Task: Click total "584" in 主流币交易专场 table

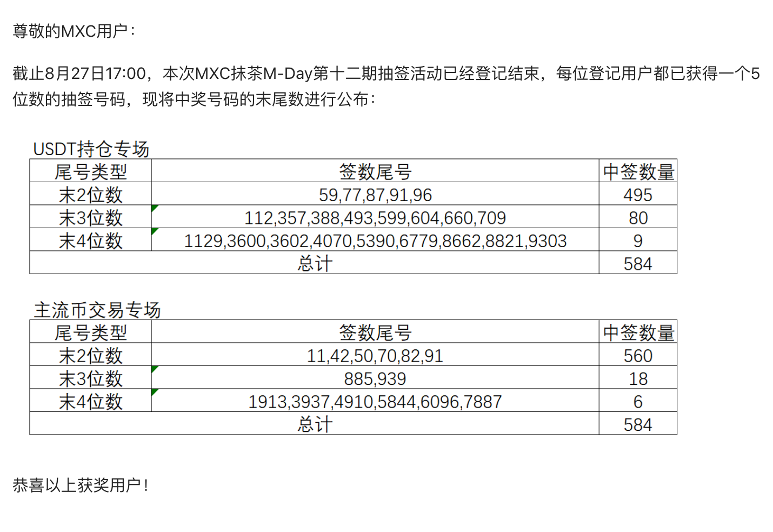Action: pos(638,424)
